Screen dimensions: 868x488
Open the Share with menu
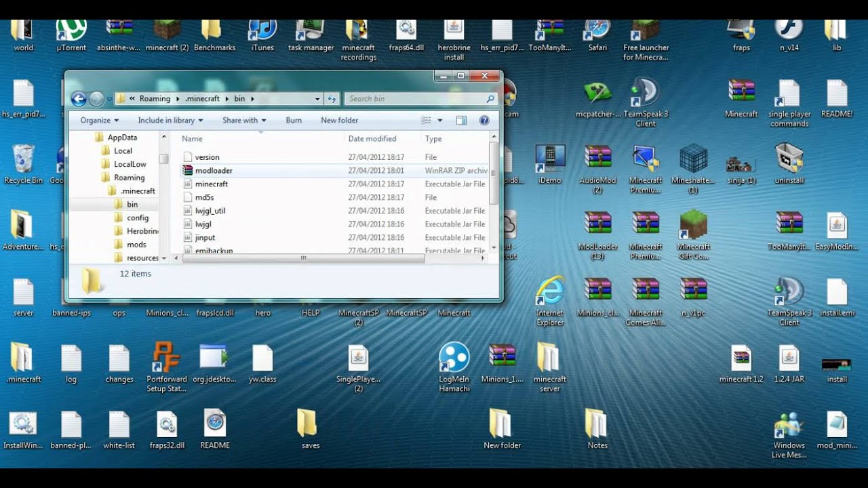point(244,120)
